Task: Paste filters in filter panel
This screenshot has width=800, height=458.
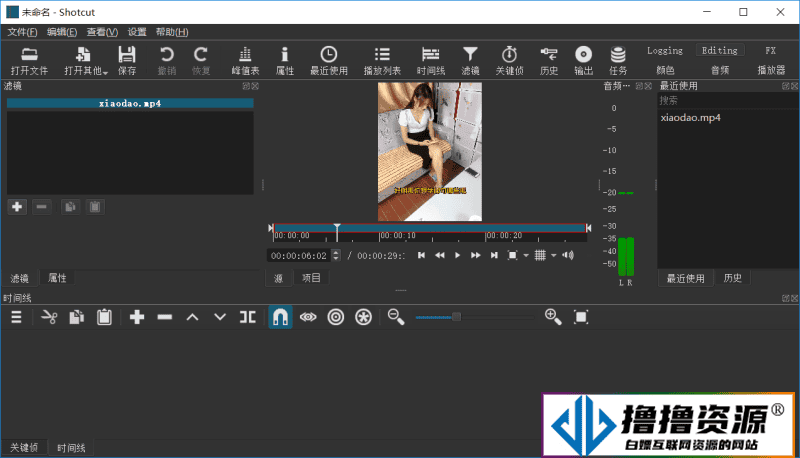Action: pos(95,207)
